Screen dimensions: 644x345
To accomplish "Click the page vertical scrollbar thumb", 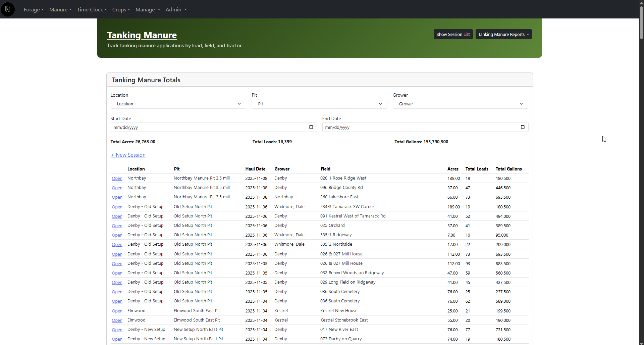I will (x=641, y=22).
